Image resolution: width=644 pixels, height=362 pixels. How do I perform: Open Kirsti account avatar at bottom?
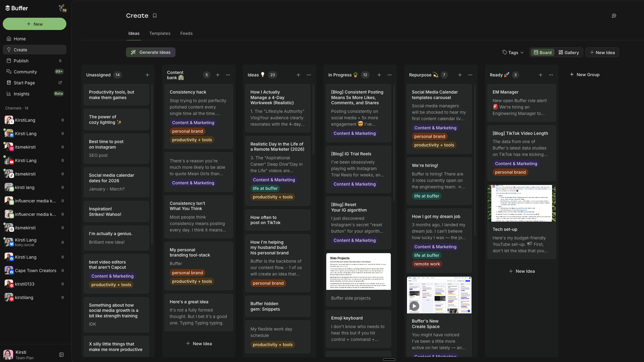[x=8, y=355]
